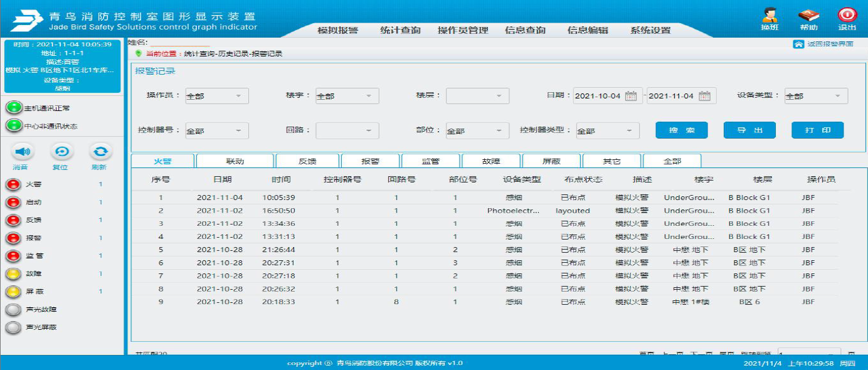Screen dimensions: 868x370
Task: Open the statistics query (统计查询) menu
Action: pos(400,30)
